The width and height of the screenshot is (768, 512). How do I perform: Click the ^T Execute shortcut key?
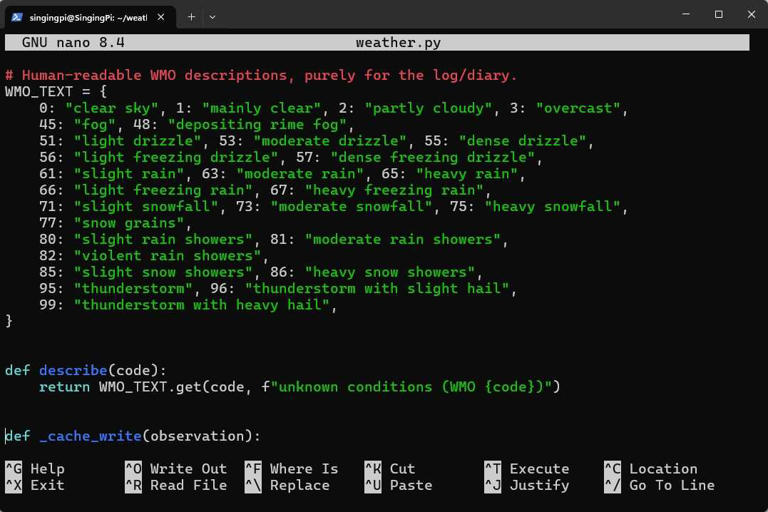click(493, 469)
